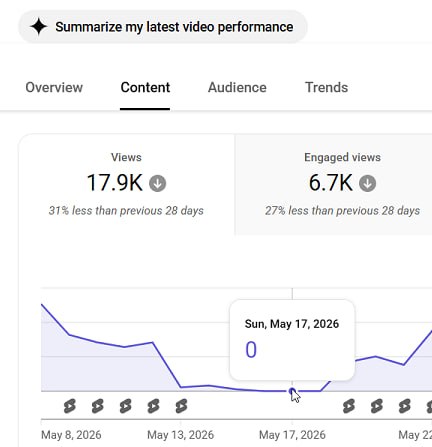Click the down-arrow icon beside 6.7K engaged views
The height and width of the screenshot is (447, 432).
click(x=367, y=183)
